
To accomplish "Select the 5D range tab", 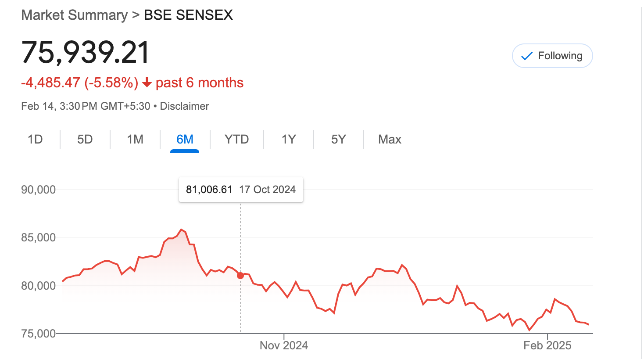I will point(85,140).
